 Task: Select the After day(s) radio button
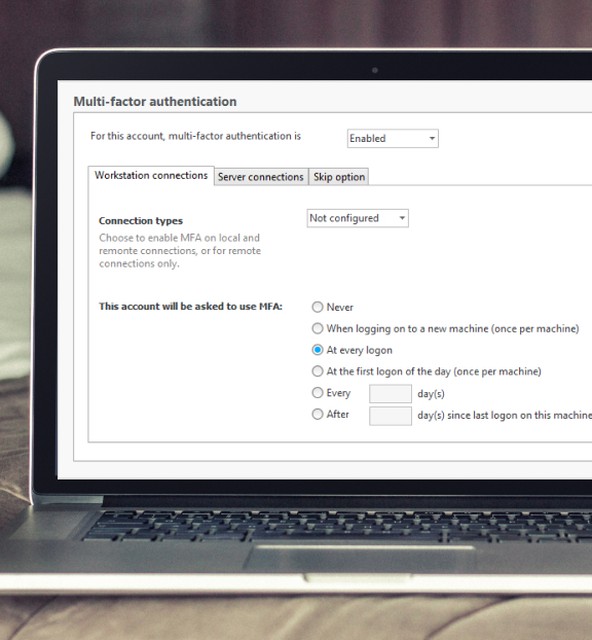click(317, 414)
